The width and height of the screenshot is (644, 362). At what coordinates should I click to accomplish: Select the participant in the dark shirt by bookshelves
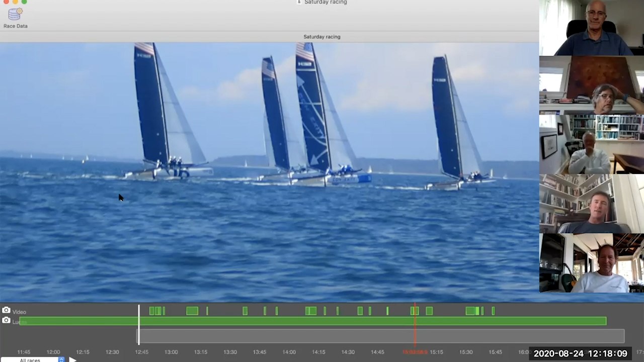pos(592,204)
